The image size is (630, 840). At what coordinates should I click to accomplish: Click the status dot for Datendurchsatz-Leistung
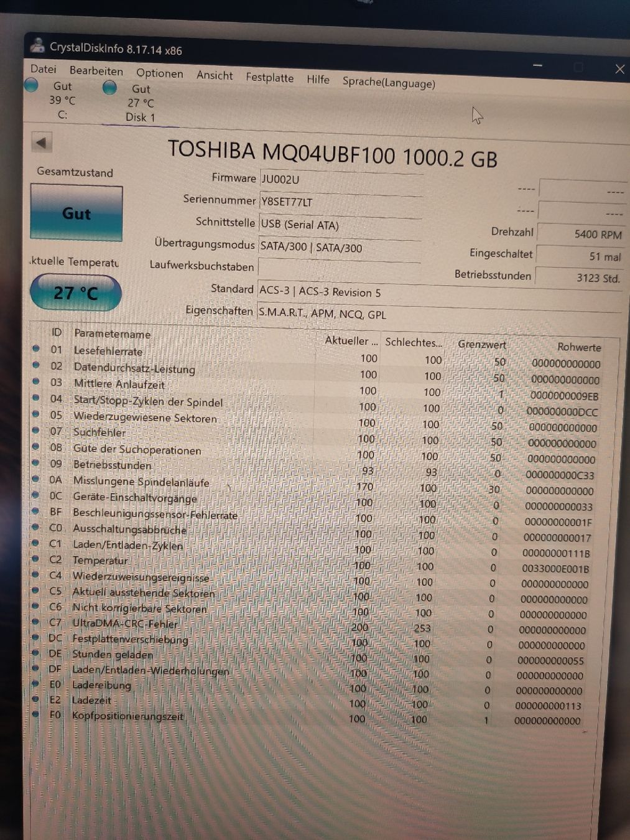coord(36,365)
